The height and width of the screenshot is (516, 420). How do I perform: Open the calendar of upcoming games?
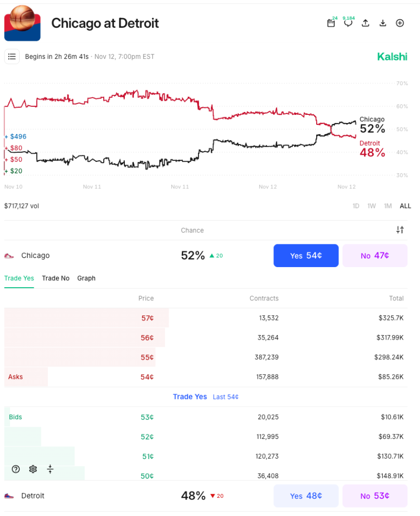click(331, 23)
